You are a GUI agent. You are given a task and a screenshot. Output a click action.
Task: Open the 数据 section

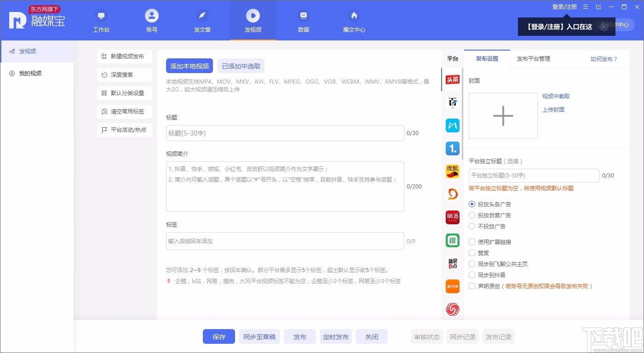pos(303,21)
